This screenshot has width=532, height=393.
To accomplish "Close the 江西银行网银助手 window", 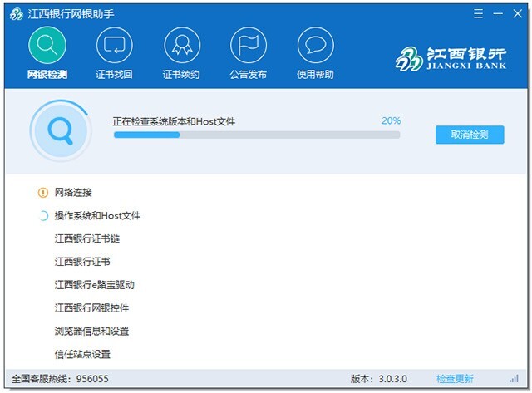I will click(517, 13).
